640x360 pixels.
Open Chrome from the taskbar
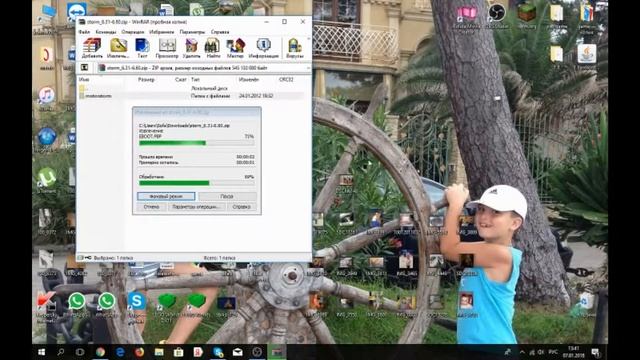pyautogui.click(x=100, y=352)
